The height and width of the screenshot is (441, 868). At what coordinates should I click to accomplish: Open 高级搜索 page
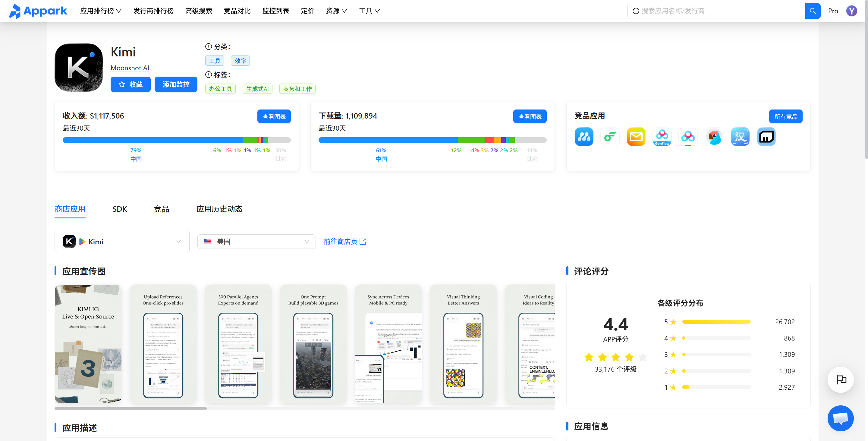pyautogui.click(x=199, y=11)
